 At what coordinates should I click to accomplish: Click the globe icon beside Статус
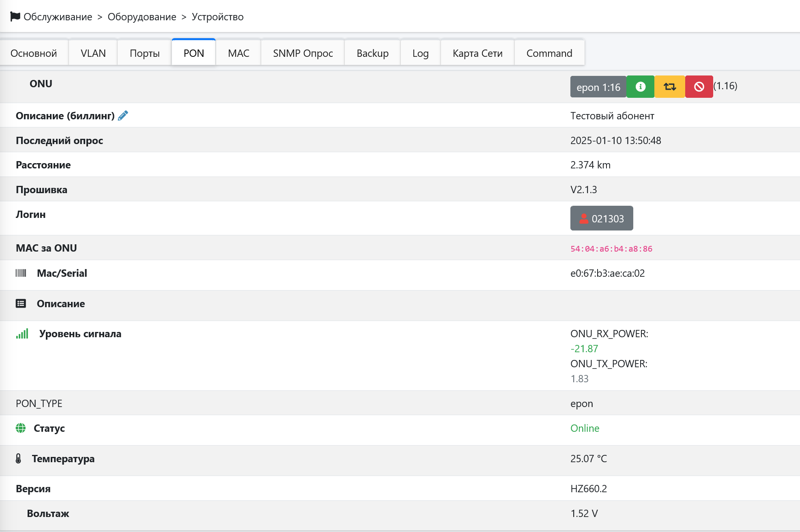click(x=21, y=428)
